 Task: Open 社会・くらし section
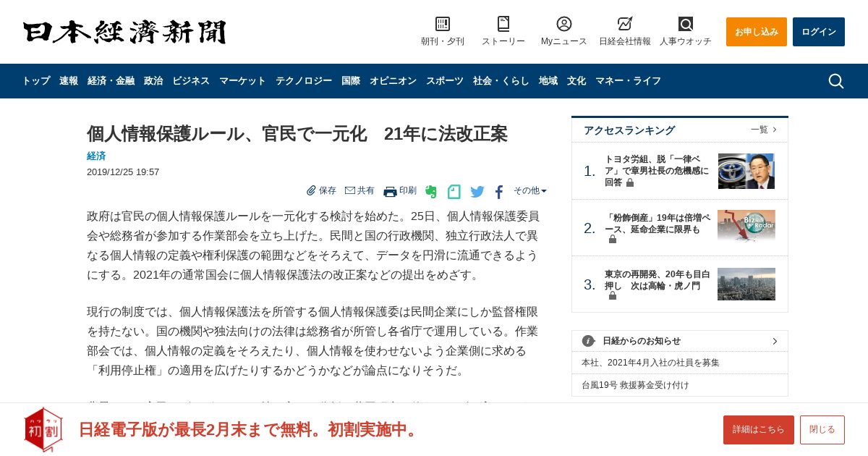coord(501,81)
